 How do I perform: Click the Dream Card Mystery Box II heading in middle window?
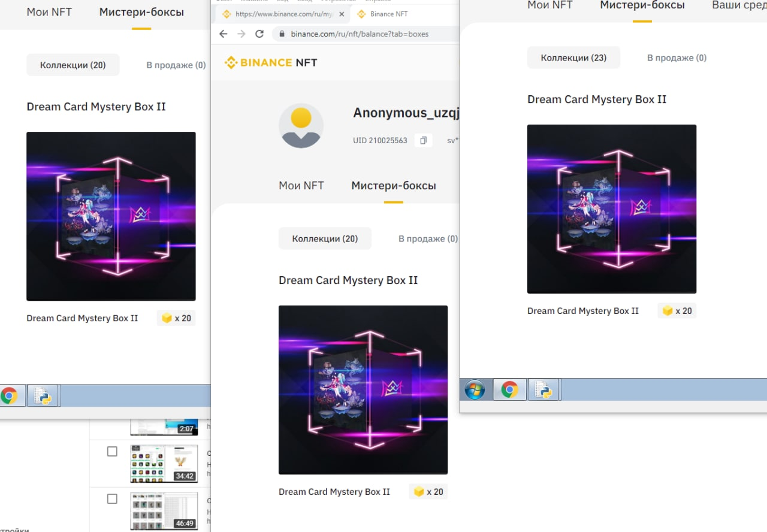point(348,280)
